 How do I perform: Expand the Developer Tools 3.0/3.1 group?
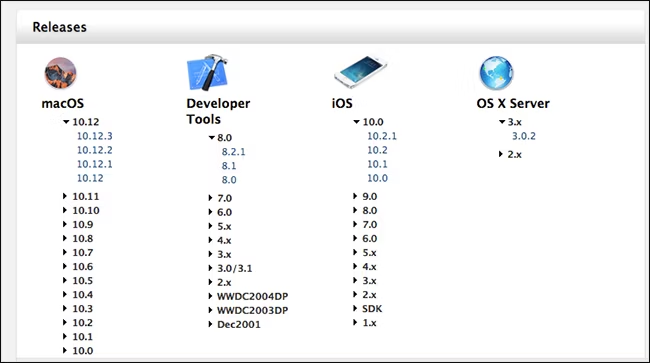coord(210,269)
